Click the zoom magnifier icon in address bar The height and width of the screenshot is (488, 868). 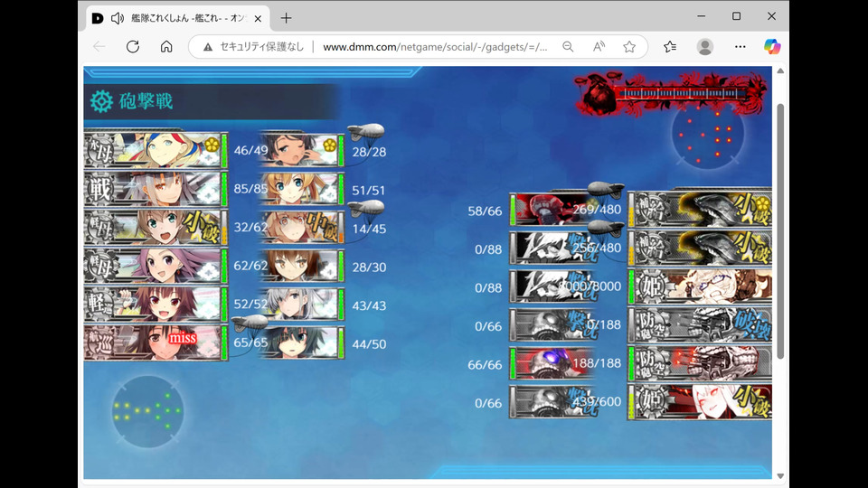coord(568,47)
